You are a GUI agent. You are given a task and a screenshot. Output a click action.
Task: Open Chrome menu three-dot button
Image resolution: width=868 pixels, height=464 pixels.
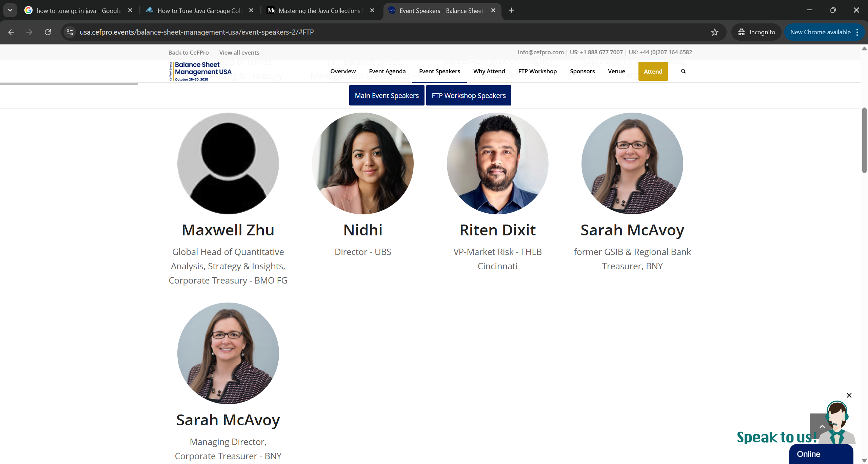coord(857,32)
